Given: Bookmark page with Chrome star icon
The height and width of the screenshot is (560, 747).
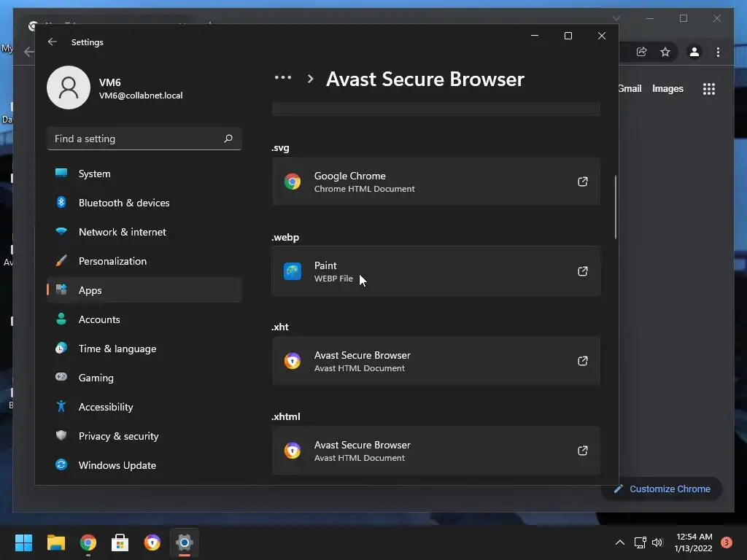Looking at the screenshot, I should 665,52.
